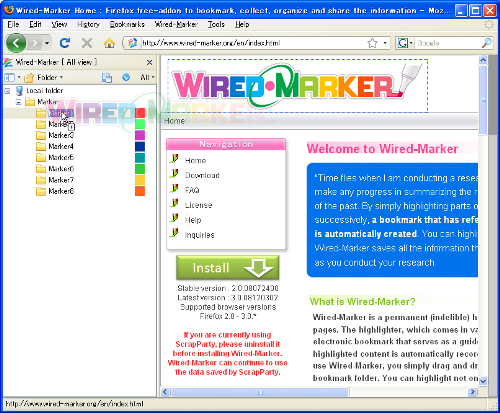Screen dimensions: 500x413
Task: Open the File menu
Action: (x=13, y=24)
